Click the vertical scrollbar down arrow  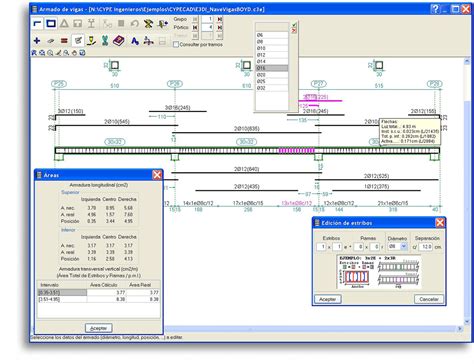pos(467,322)
